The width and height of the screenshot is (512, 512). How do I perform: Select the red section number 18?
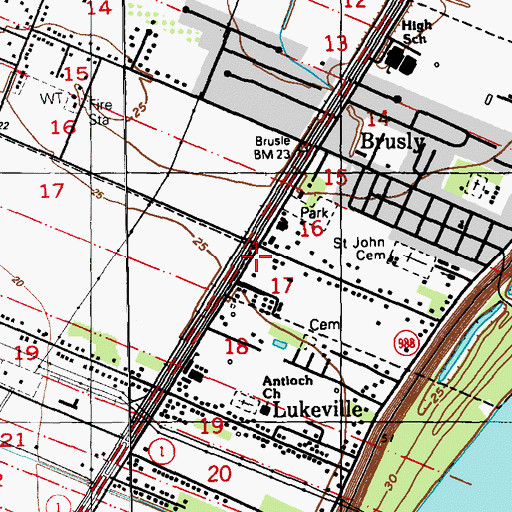236,346
